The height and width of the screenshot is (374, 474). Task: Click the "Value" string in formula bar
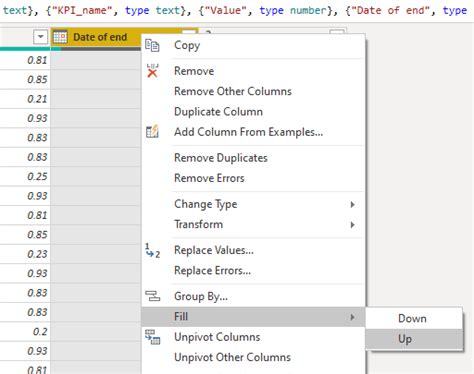point(227,10)
